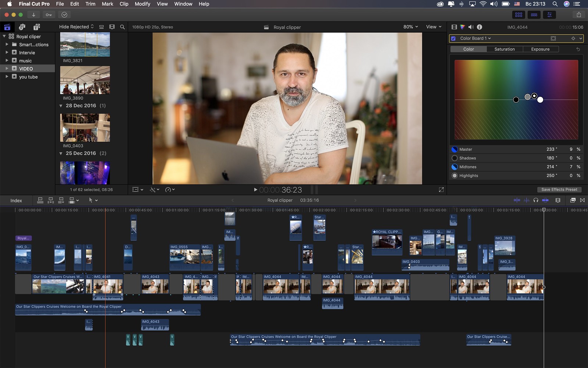Toggle timeline snapping button
Screen dimensions: 588x368
[545, 200]
